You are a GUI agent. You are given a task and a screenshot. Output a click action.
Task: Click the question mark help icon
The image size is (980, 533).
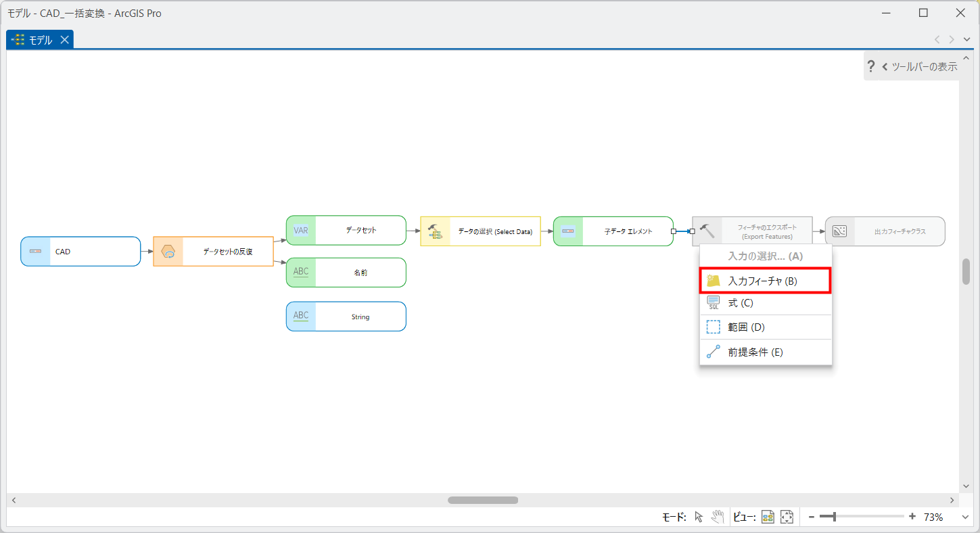(871, 66)
